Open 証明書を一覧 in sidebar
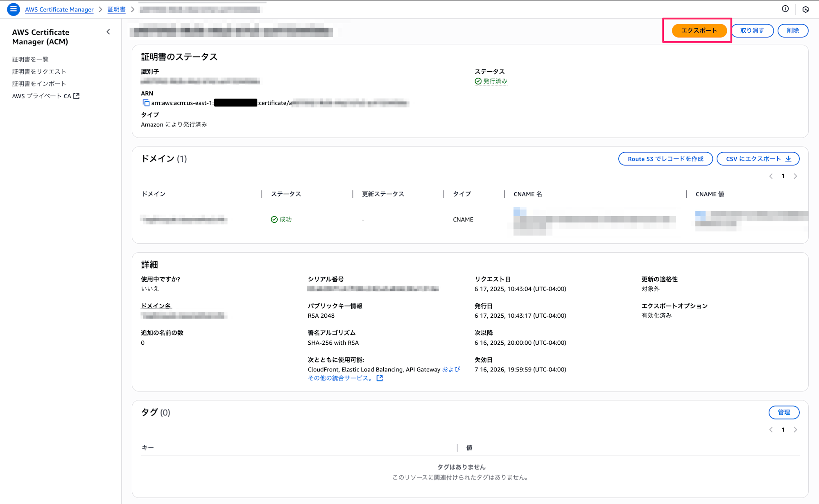This screenshot has width=819, height=504. pos(30,59)
